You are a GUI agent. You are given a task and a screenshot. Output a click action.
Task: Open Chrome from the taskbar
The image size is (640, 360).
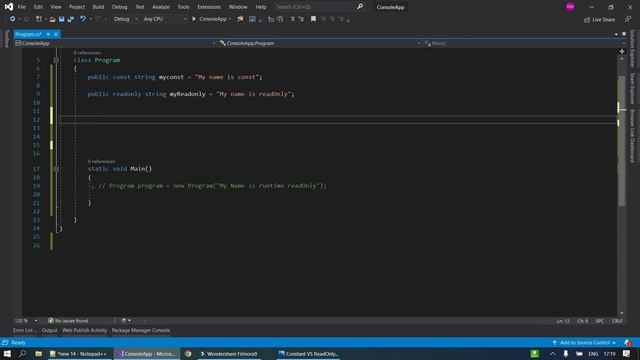(188, 354)
